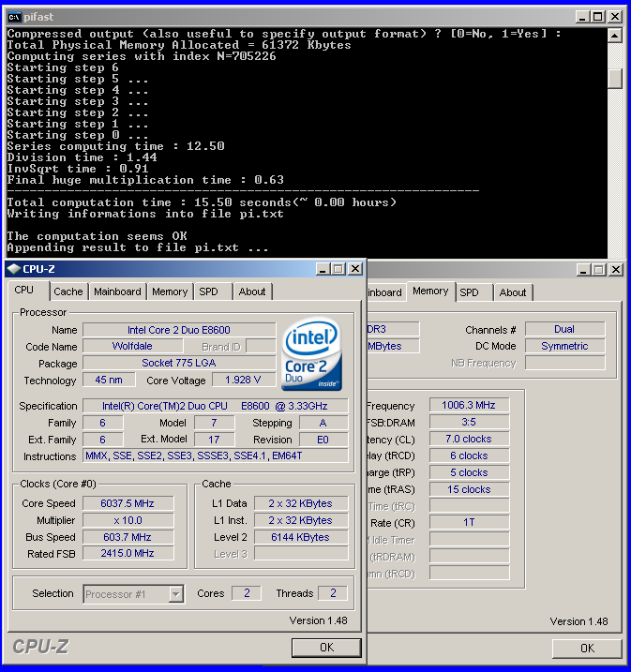Close the rear CPU-Z memory window
This screenshot has height=672, width=631.
(x=616, y=270)
